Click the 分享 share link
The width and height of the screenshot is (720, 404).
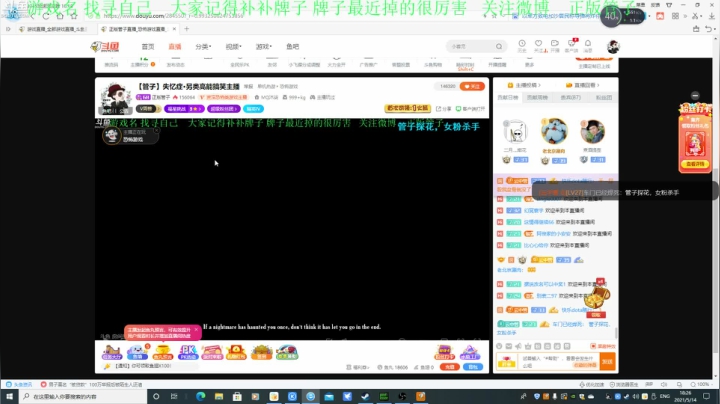click(x=444, y=109)
